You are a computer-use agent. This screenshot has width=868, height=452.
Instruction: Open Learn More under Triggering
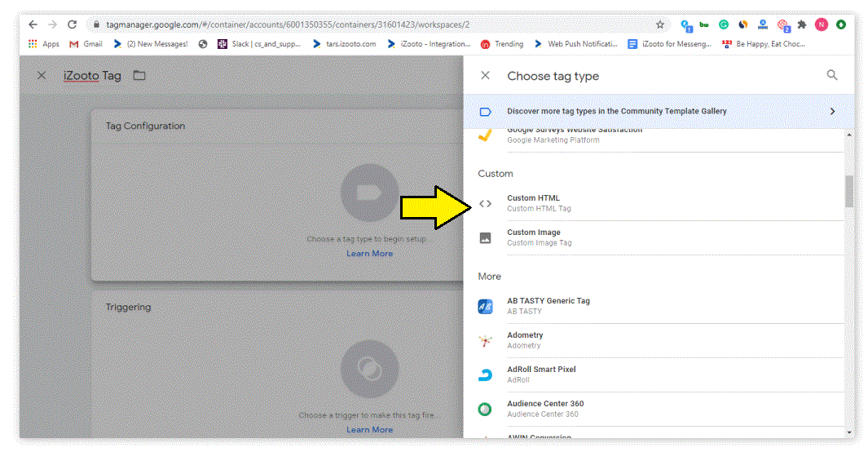click(369, 429)
